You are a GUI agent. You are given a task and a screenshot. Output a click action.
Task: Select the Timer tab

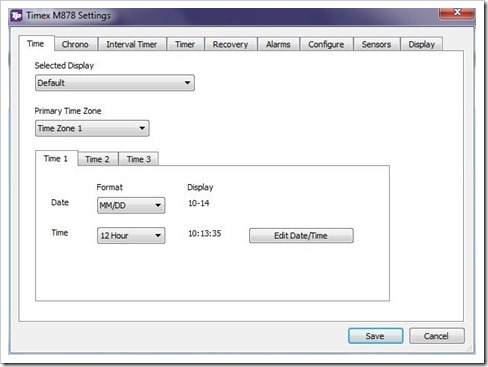click(185, 44)
